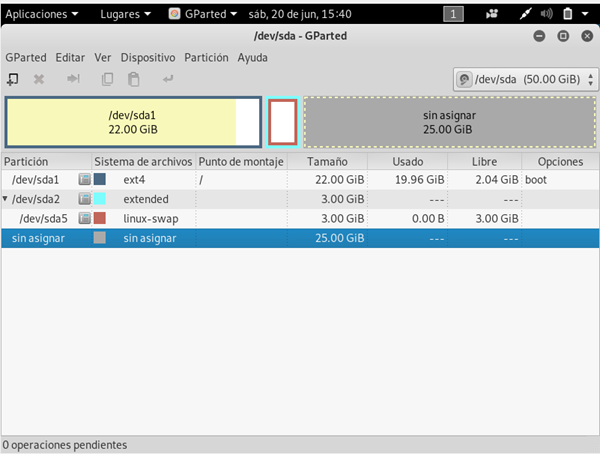Open the system menu arrow at top right

pos(585,14)
